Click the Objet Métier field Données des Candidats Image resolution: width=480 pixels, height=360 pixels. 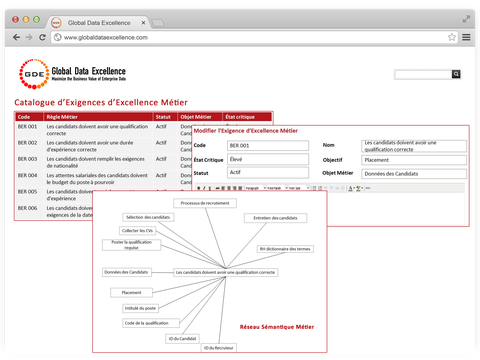click(x=414, y=174)
